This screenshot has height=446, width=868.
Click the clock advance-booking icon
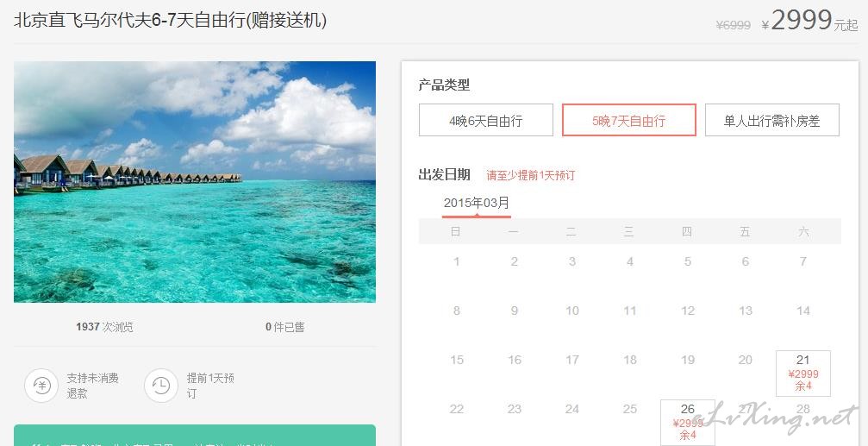click(x=161, y=385)
